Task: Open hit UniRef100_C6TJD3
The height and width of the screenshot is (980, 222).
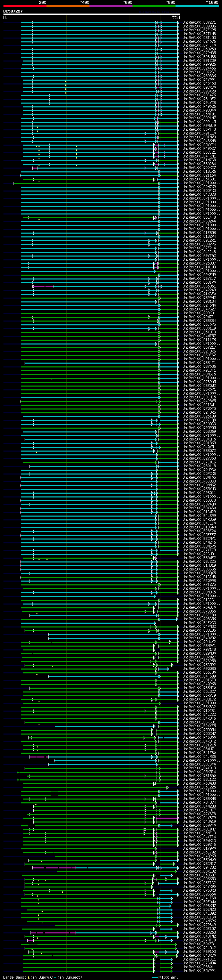Action: coord(199,38)
